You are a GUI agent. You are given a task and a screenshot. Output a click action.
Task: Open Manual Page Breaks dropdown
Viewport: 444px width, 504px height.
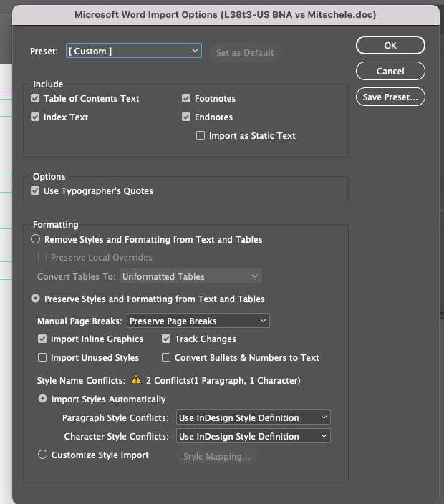point(198,321)
